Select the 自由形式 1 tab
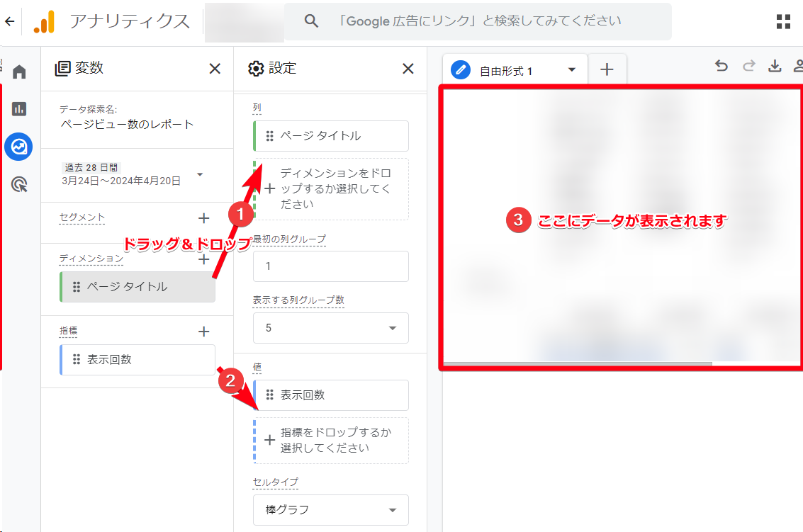 click(515, 69)
